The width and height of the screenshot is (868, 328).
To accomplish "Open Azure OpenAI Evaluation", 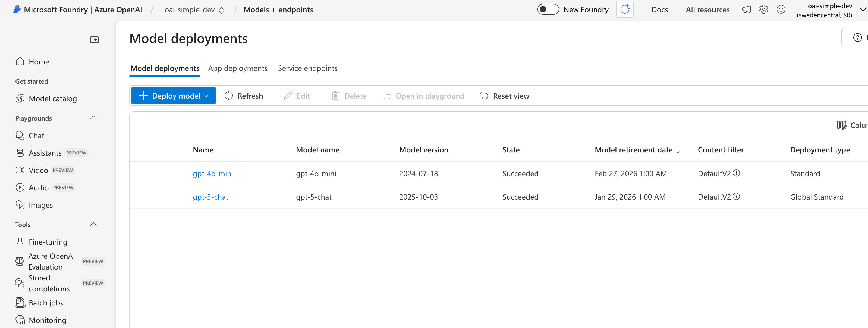I will tap(60, 261).
